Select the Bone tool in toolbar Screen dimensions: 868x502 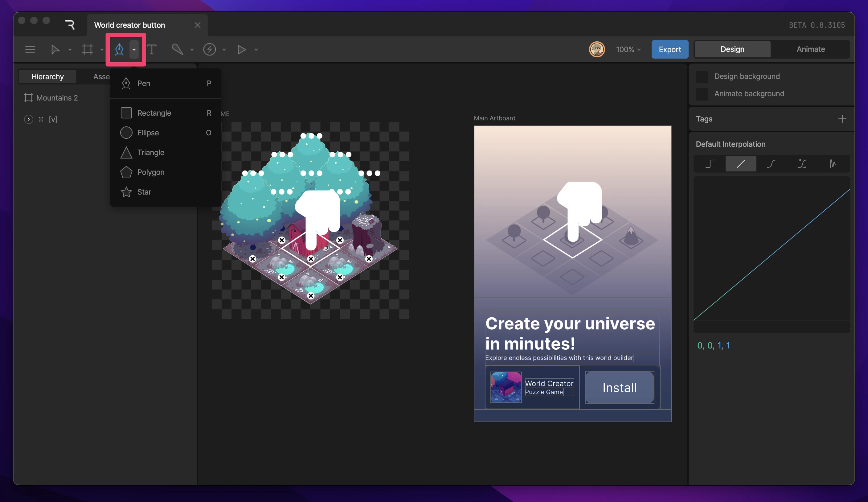[x=177, y=49]
